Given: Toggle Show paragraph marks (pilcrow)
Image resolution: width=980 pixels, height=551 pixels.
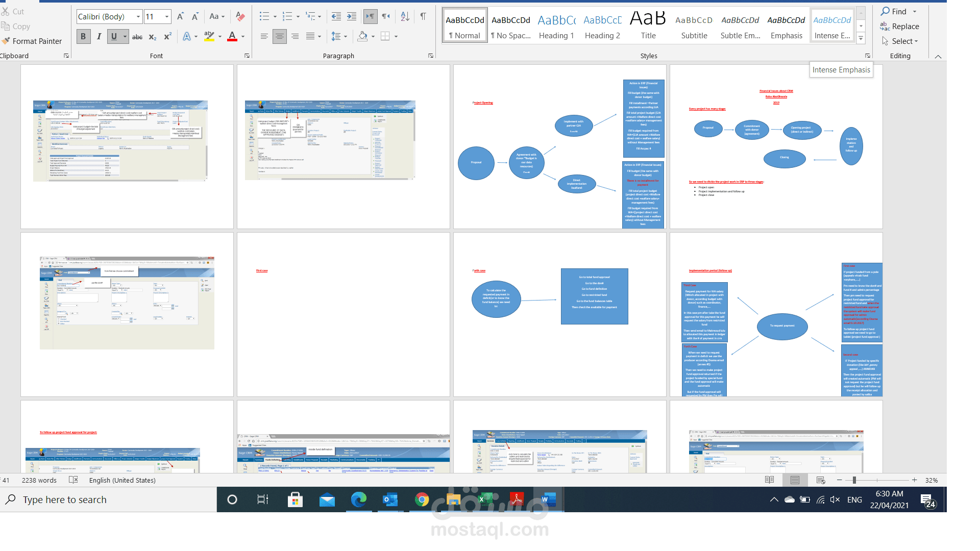Looking at the screenshot, I should (423, 16).
